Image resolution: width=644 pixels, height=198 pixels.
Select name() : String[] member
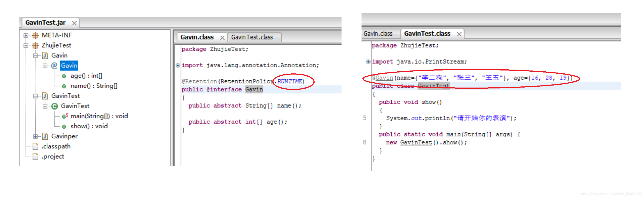point(94,86)
